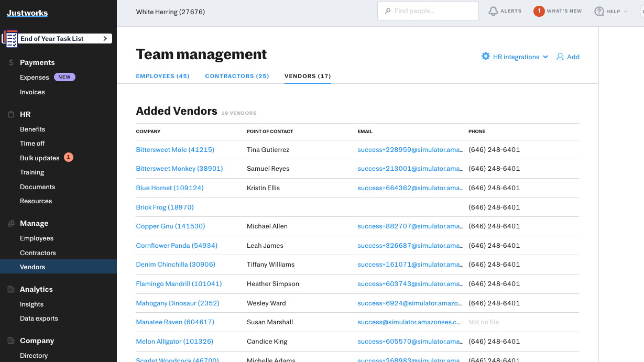
Task: Click Tiffany Williams contact name
Action: [270, 265]
